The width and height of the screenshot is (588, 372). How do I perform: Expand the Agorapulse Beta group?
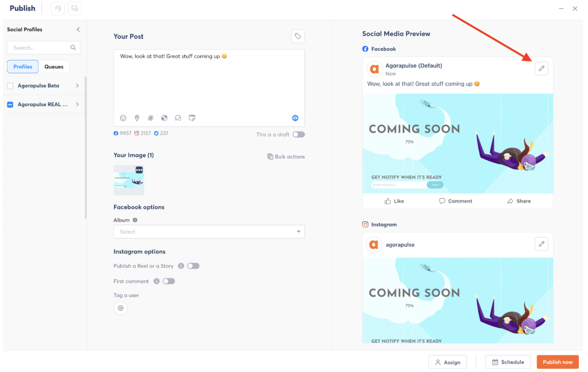click(x=77, y=85)
